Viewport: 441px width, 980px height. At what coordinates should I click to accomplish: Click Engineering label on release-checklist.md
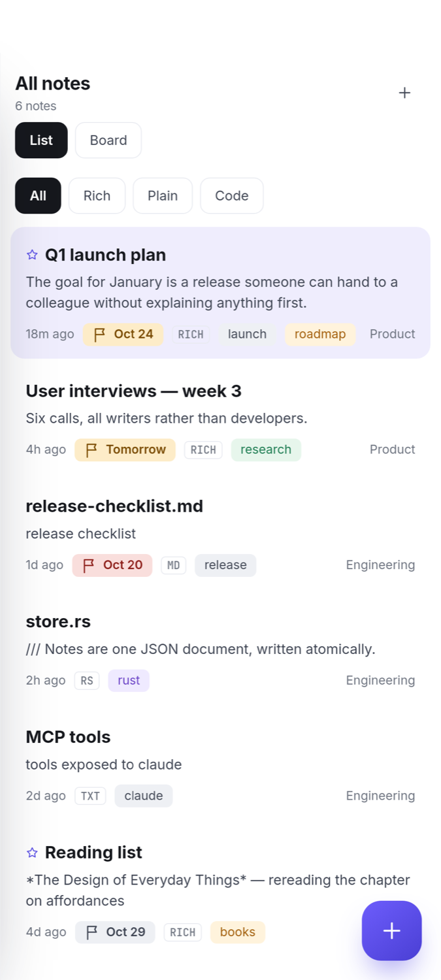click(x=380, y=565)
